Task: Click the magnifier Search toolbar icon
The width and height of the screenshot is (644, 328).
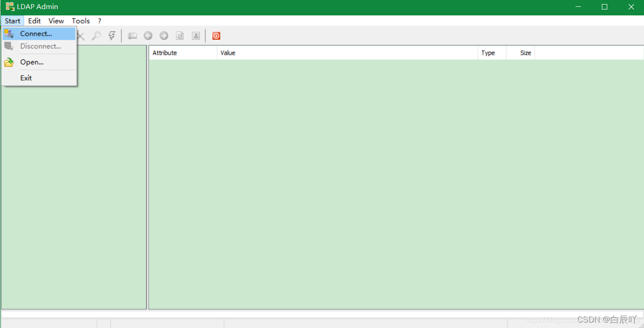Action: tap(96, 36)
